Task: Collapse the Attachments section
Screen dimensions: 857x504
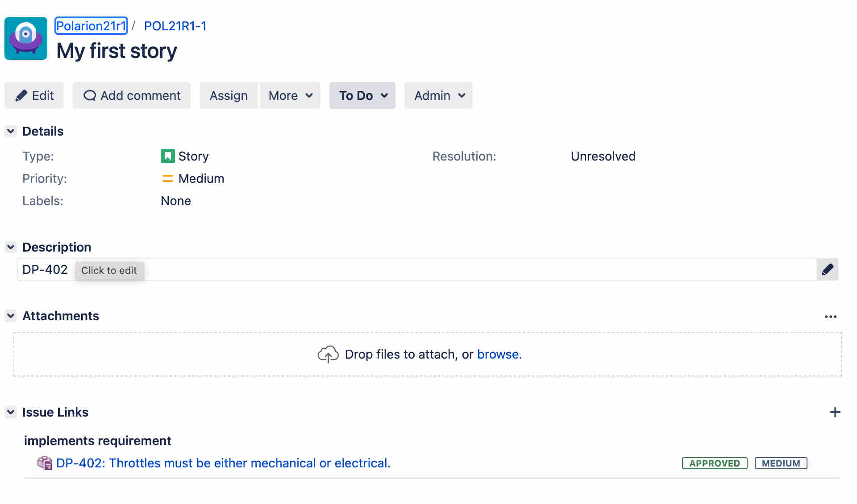Action: pyautogui.click(x=11, y=316)
